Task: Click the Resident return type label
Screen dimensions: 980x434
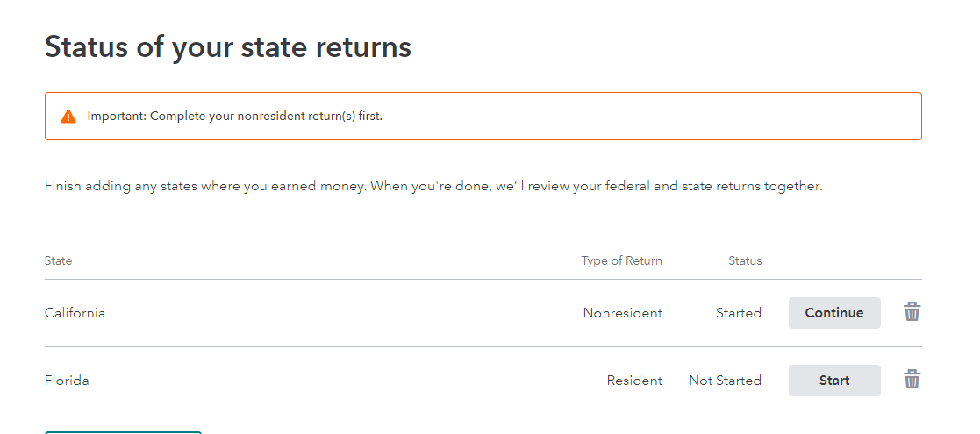Action: point(634,381)
